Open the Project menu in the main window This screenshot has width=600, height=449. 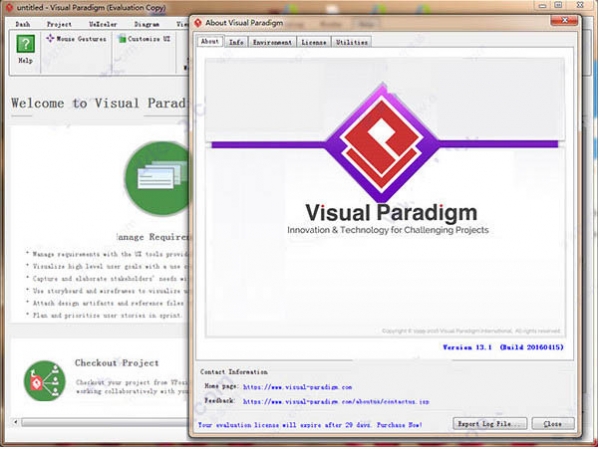(59, 24)
